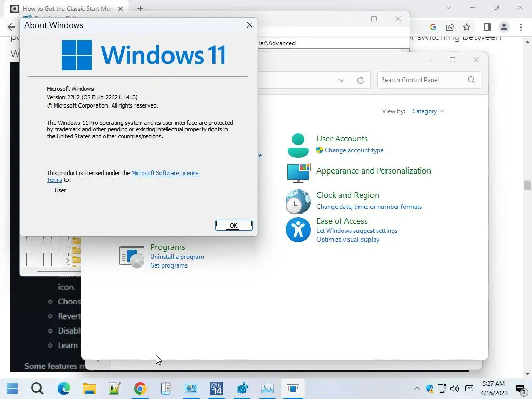The image size is (532, 399).
Task: Open Chrome tab search chevron
Action: [x=448, y=7]
